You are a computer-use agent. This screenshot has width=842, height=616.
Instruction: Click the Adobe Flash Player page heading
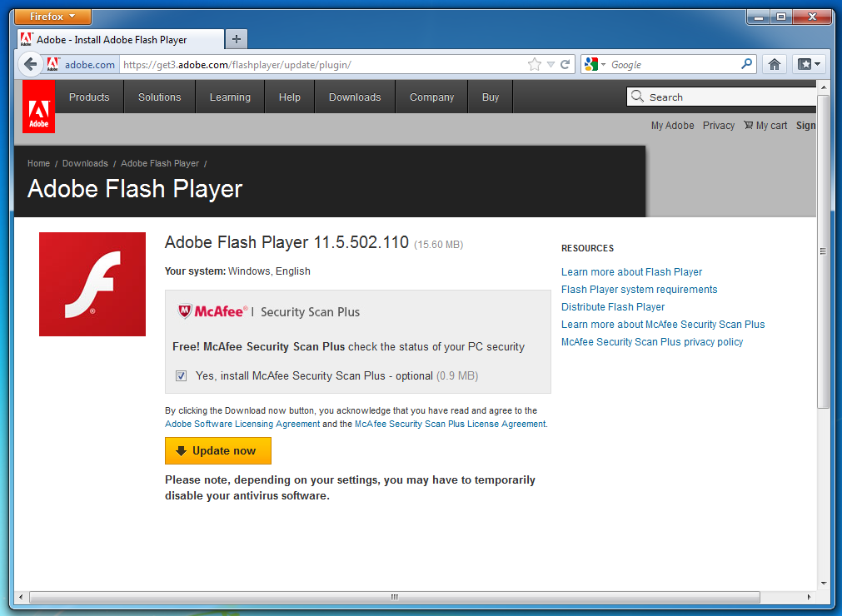[x=135, y=189]
